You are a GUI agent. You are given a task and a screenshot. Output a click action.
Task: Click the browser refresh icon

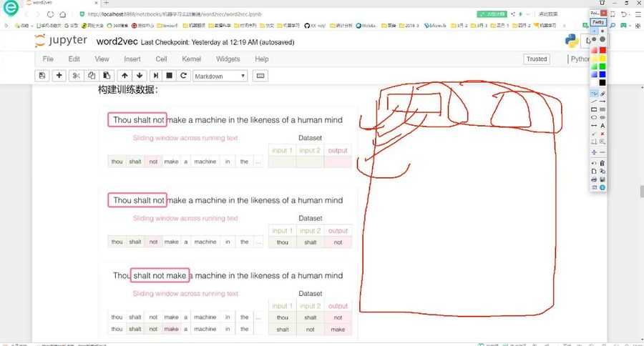[x=50, y=14]
